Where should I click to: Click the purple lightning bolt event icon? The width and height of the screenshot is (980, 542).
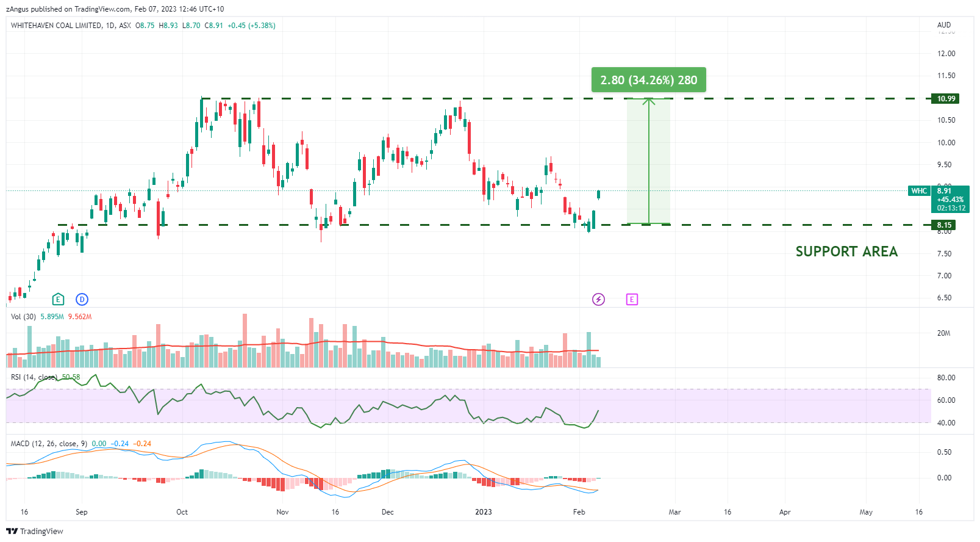(x=598, y=299)
